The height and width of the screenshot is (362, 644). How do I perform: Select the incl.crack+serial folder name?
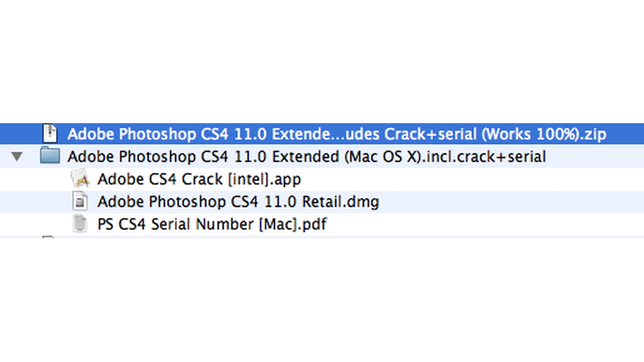click(x=306, y=157)
